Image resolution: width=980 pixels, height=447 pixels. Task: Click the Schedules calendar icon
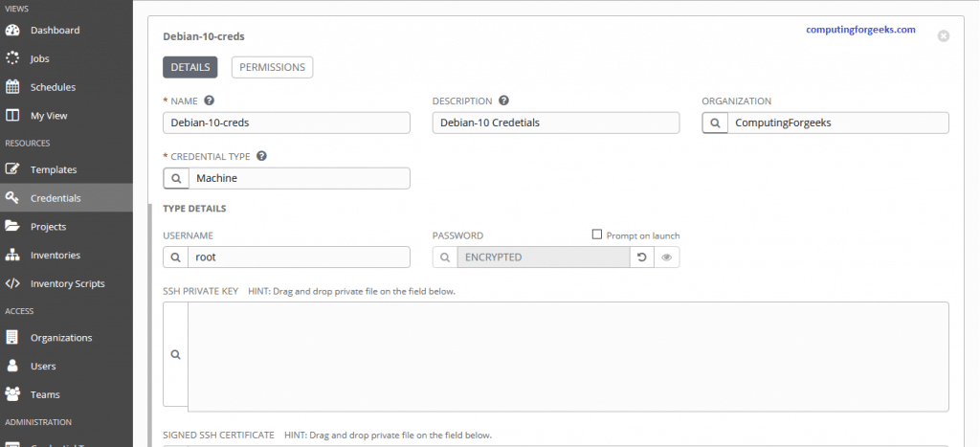tap(12, 87)
